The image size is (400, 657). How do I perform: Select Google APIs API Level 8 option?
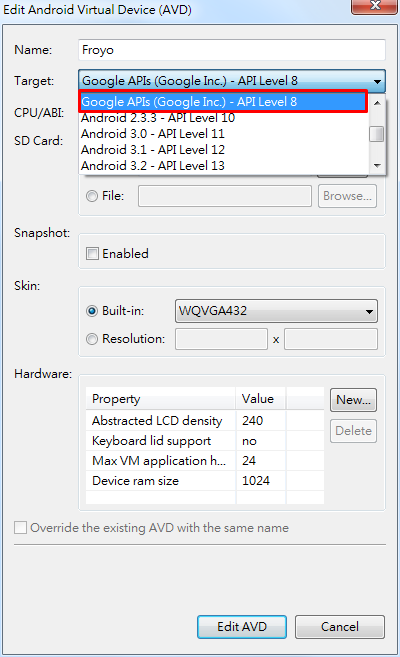pos(223,101)
